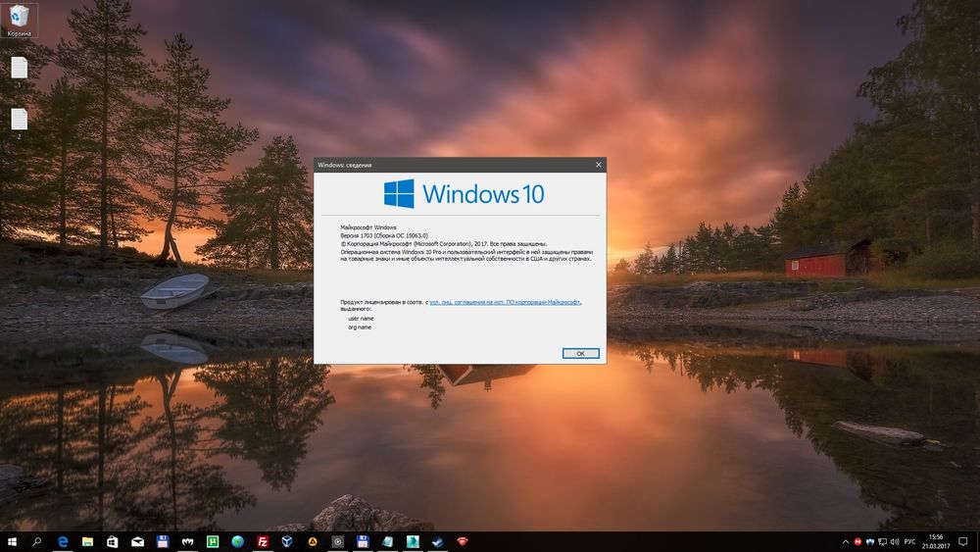
Task: Click the Microsoft Corporation 2017 copyright line
Action: 443,244
